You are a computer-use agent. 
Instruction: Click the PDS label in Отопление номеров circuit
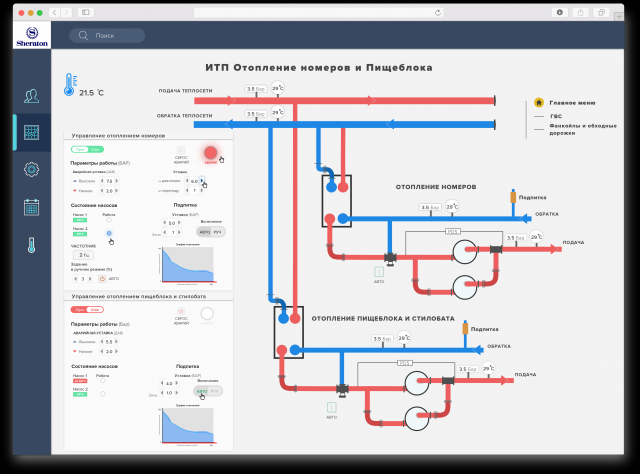pyautogui.click(x=452, y=231)
